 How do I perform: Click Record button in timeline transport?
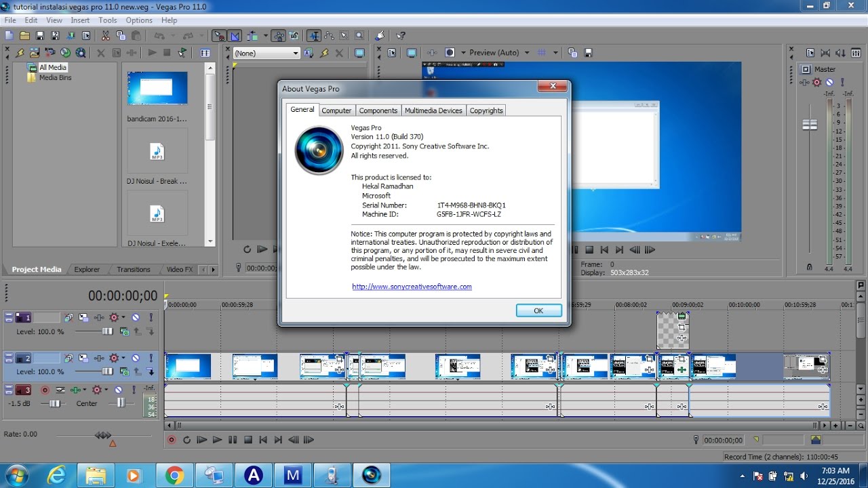coord(171,440)
